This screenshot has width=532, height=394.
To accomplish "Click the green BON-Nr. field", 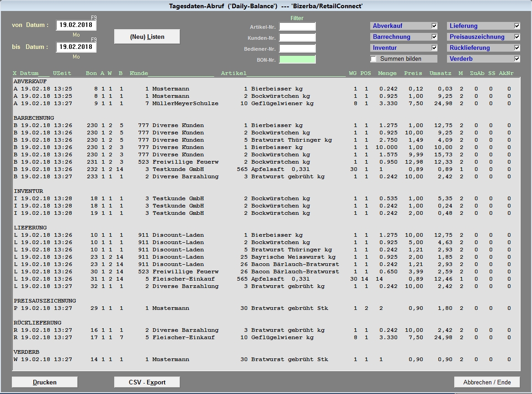I will pos(297,59).
